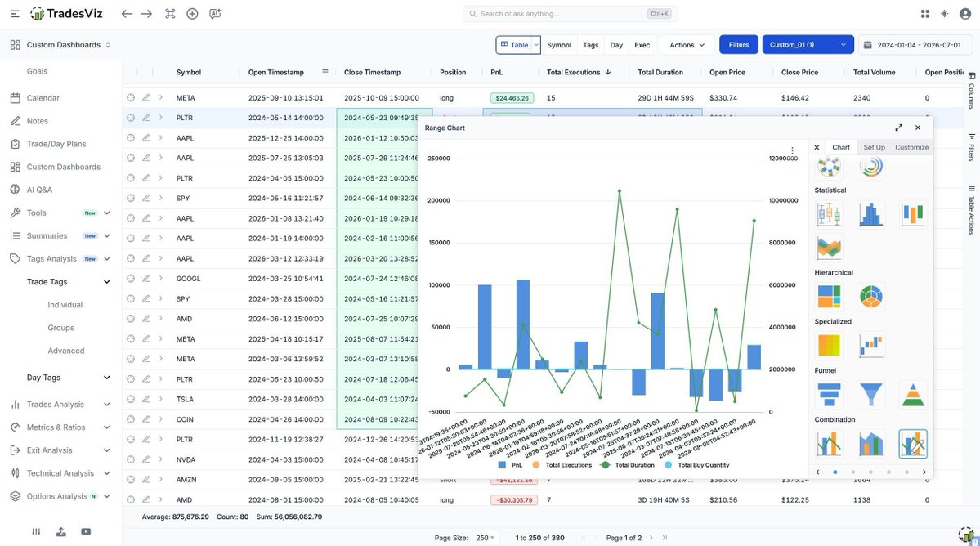Switch to the Day view tab

(x=616, y=45)
